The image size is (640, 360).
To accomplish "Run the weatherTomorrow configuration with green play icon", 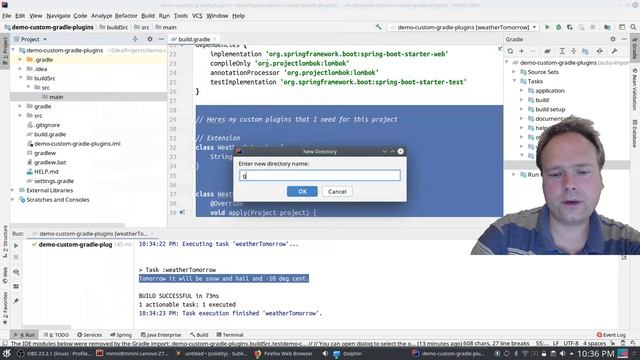I will 547,27.
